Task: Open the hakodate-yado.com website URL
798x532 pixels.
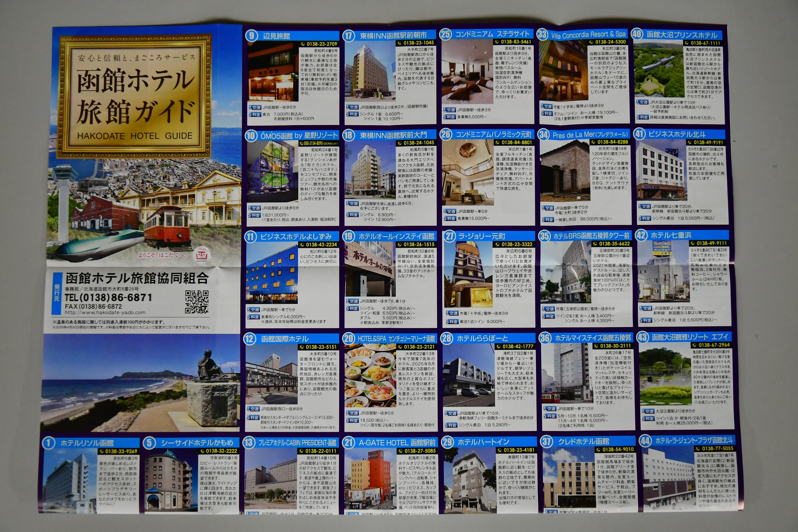Action: click(105, 312)
